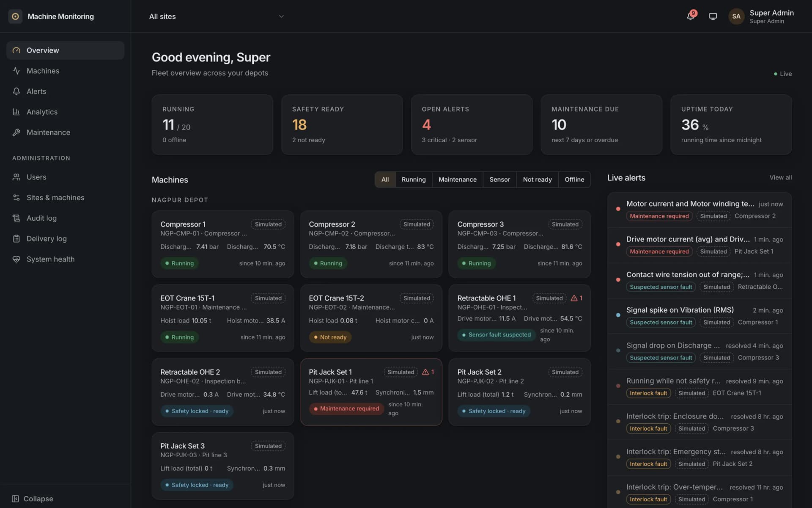The width and height of the screenshot is (812, 508).
Task: Click the Machines activity icon in sidebar
Action: coord(16,71)
